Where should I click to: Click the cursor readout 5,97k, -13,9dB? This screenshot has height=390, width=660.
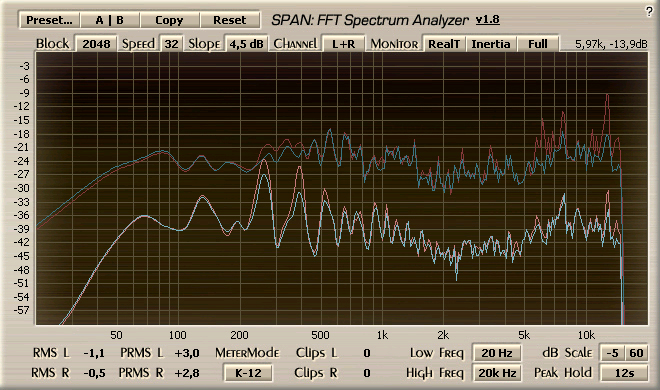coord(611,44)
